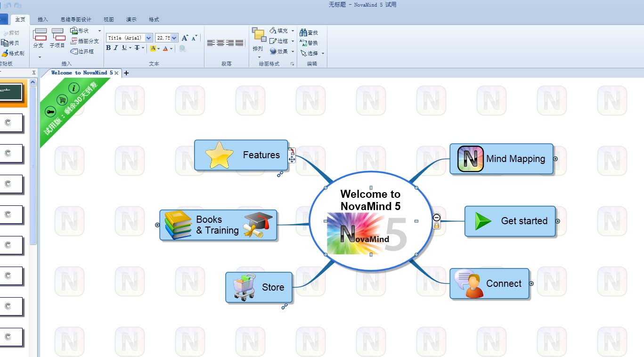The width and height of the screenshot is (644, 357).
Task: Center paragraph text
Action: click(220, 43)
